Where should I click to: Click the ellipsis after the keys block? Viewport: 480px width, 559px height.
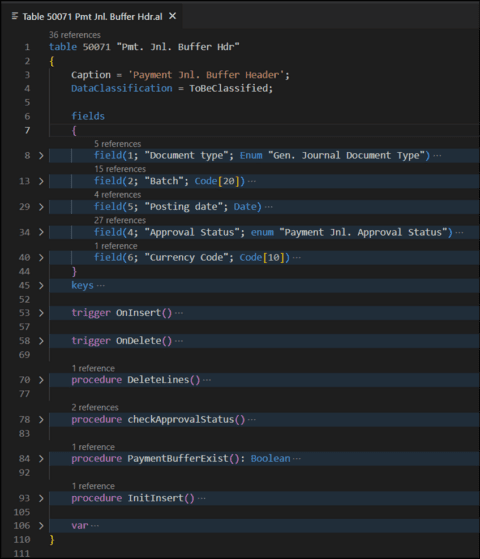click(x=101, y=286)
